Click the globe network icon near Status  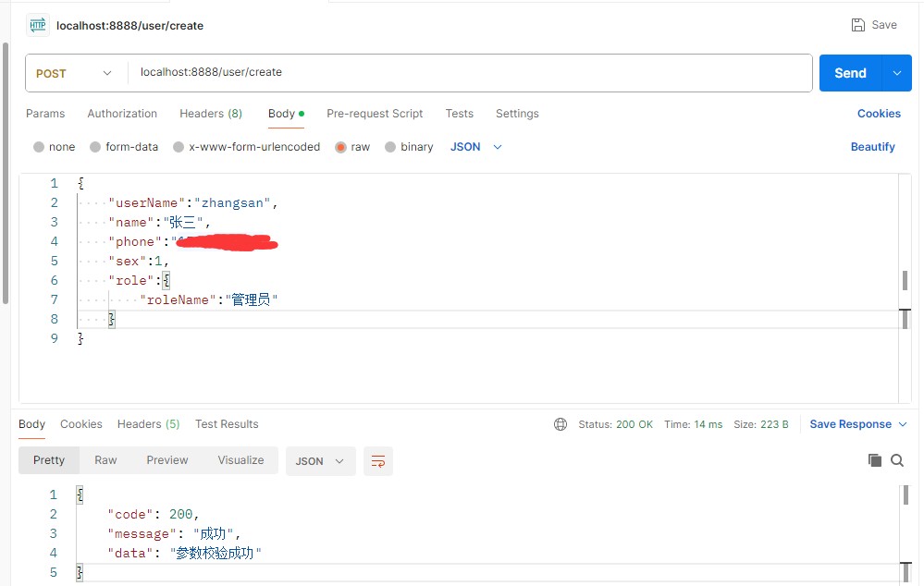561,424
